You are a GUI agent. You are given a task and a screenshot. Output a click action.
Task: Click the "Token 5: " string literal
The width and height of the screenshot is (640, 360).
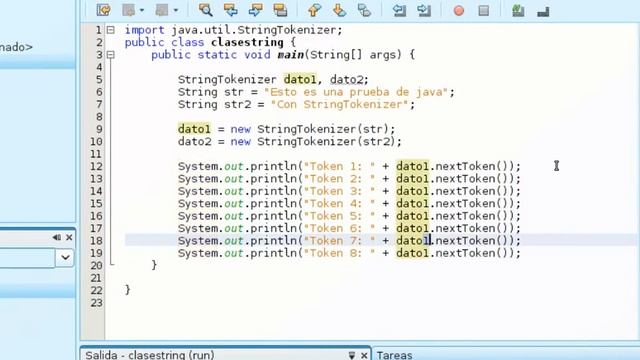click(x=340, y=216)
